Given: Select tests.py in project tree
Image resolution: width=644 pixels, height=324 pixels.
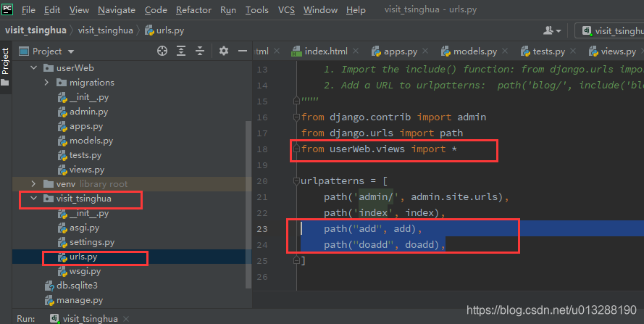Looking at the screenshot, I should pyautogui.click(x=80, y=155).
